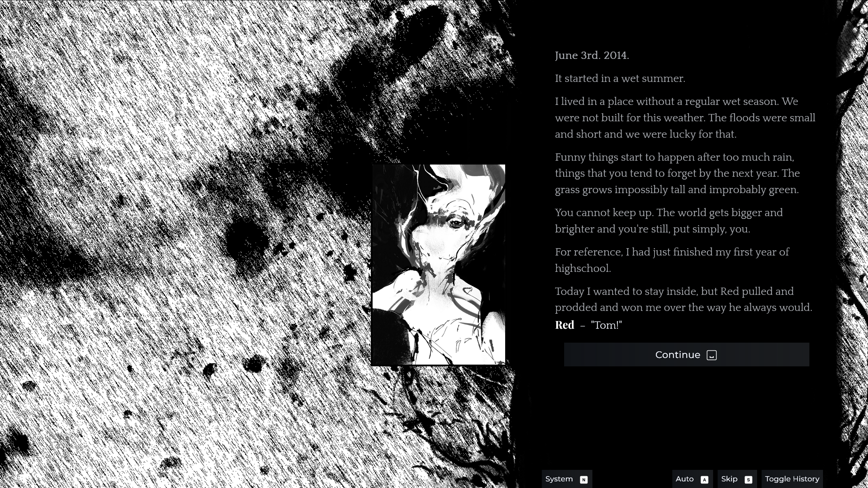Click the paragraph starting "Funny things start"
868x488 pixels.
677,173
